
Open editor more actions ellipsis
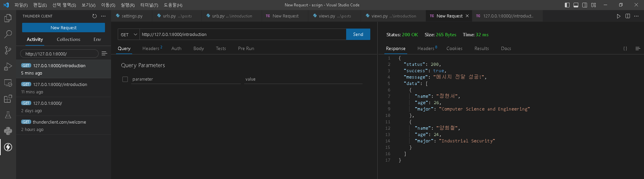[636, 16]
